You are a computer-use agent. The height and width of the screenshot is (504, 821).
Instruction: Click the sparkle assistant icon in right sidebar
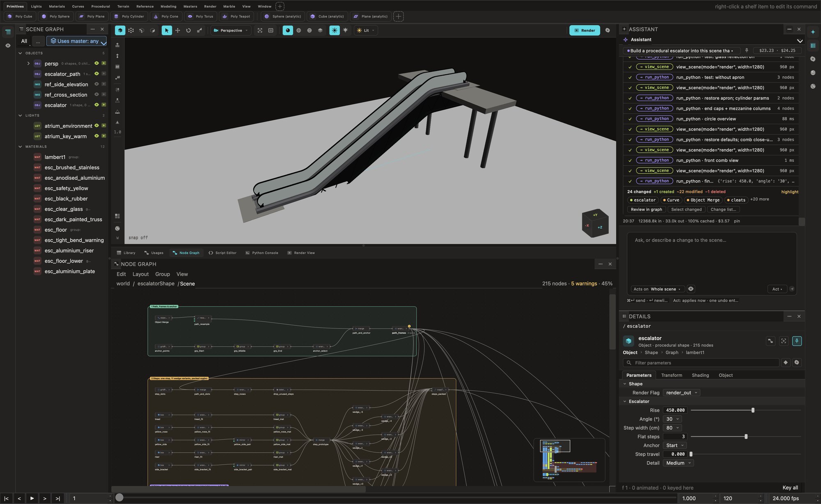pos(813,32)
